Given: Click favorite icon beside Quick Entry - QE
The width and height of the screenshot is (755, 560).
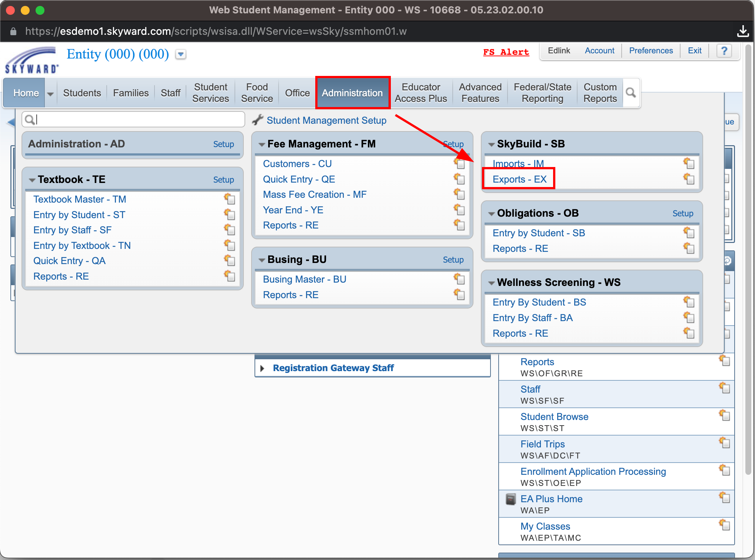Looking at the screenshot, I should click(x=460, y=179).
